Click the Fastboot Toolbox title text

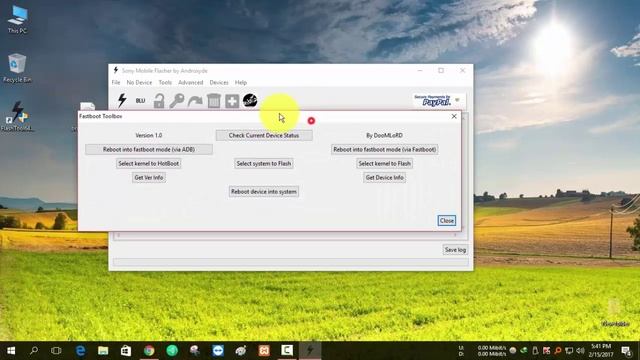(101, 116)
